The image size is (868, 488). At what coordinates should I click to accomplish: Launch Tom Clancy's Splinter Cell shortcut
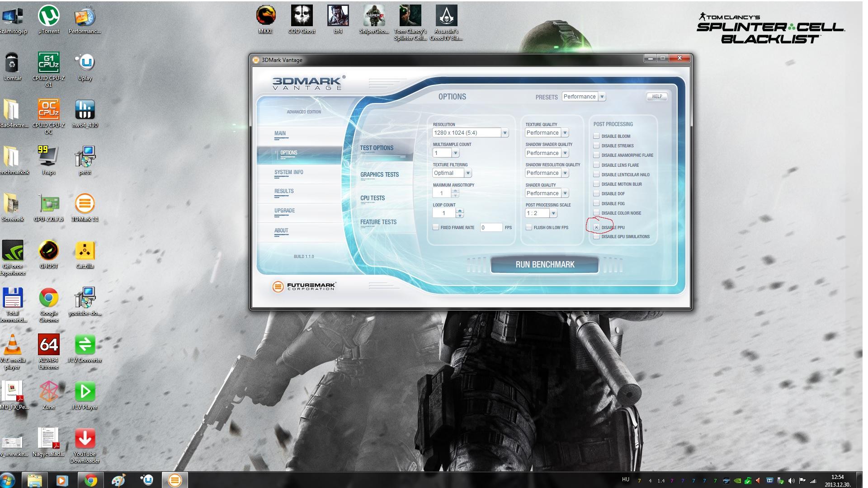click(410, 23)
